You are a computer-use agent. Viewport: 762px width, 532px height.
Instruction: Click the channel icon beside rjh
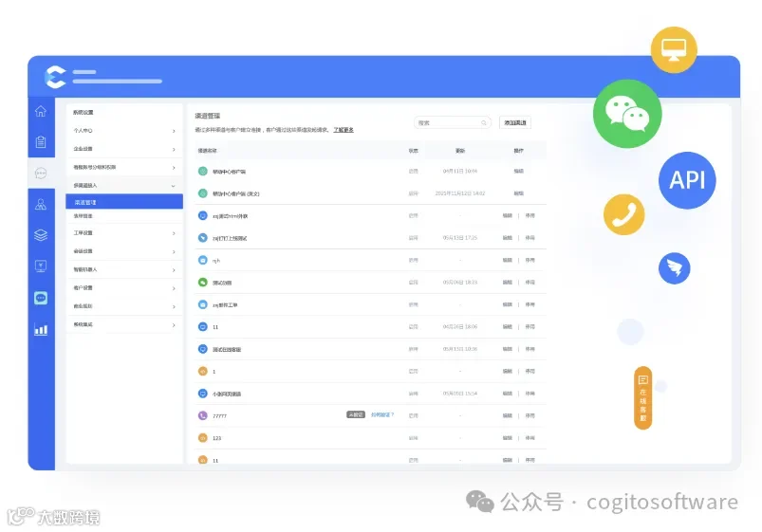click(203, 261)
